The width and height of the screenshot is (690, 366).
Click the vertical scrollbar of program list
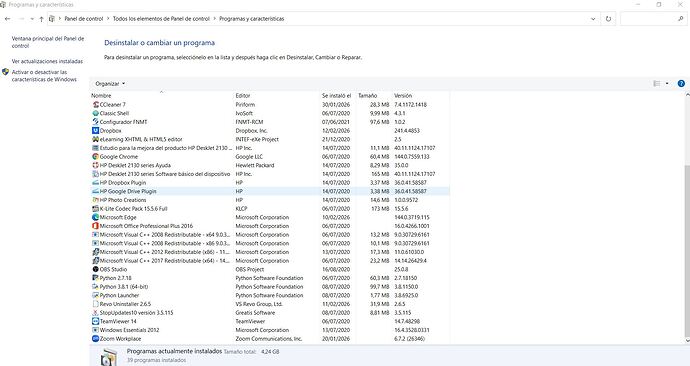687,251
